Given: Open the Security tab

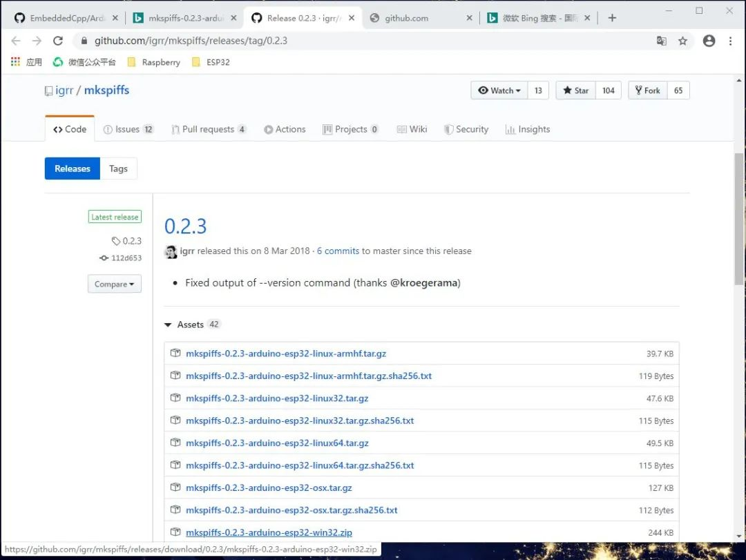Looking at the screenshot, I should (x=466, y=129).
